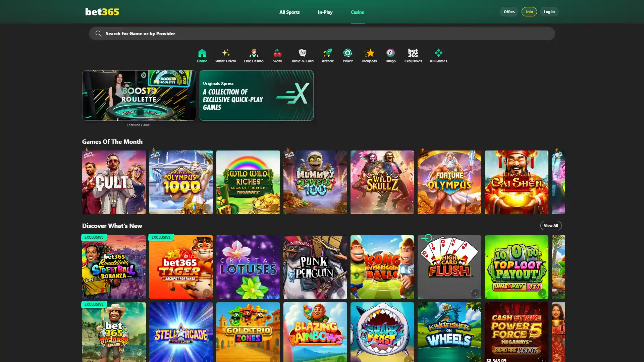Show info for High Card Flush
Screen dimensions: 644x362
click(475, 293)
